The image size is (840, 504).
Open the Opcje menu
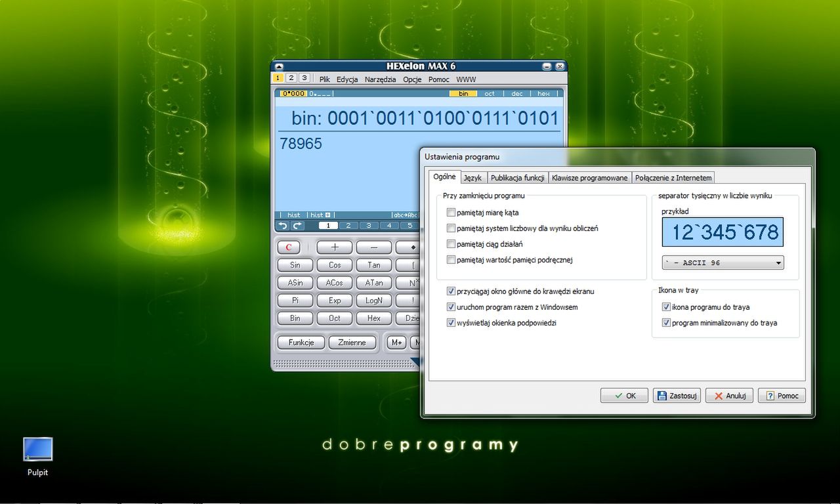(x=412, y=79)
